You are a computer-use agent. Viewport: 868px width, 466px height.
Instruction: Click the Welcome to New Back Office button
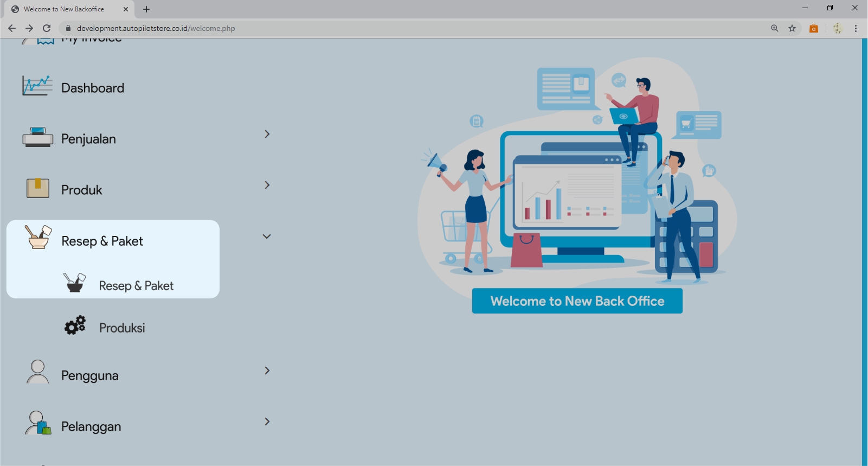click(x=577, y=301)
